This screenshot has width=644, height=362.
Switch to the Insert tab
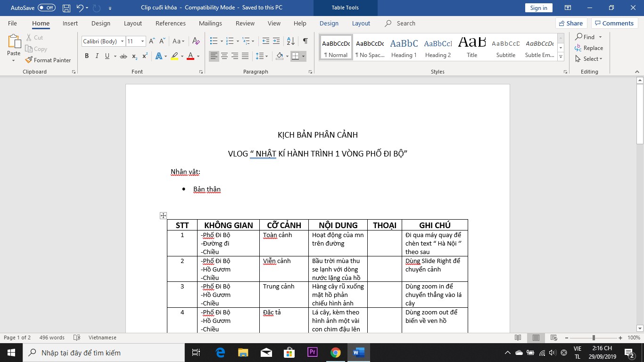[x=70, y=23]
